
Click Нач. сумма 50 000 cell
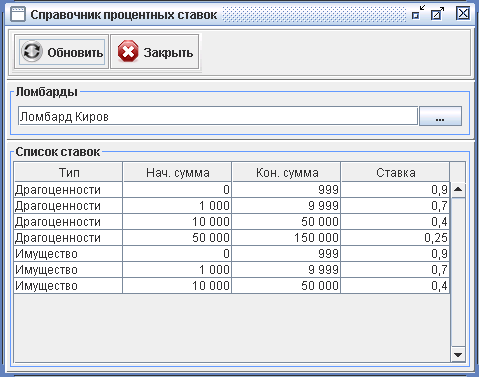click(177, 238)
